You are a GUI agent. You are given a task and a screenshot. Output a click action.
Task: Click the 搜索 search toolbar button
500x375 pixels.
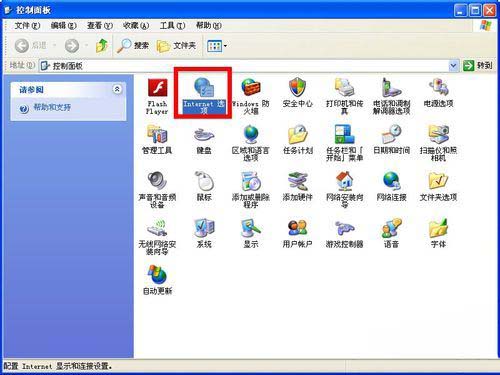133,45
